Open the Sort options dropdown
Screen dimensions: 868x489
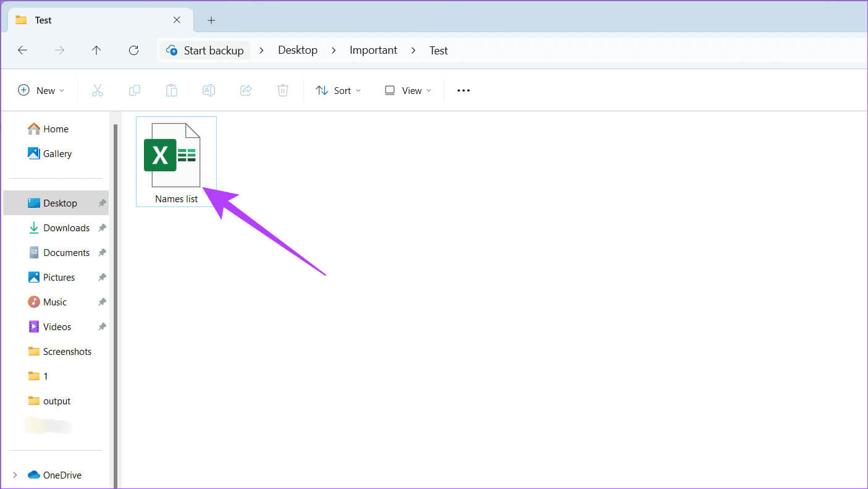point(338,90)
